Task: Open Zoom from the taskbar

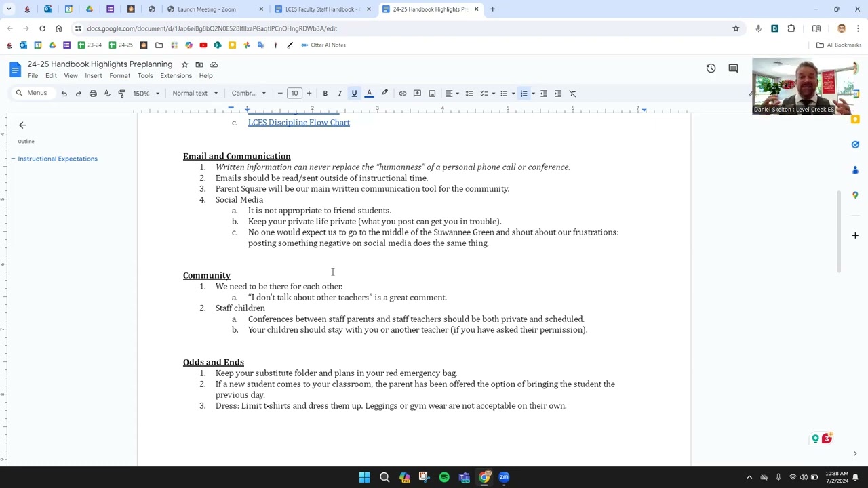Action: [504, 477]
